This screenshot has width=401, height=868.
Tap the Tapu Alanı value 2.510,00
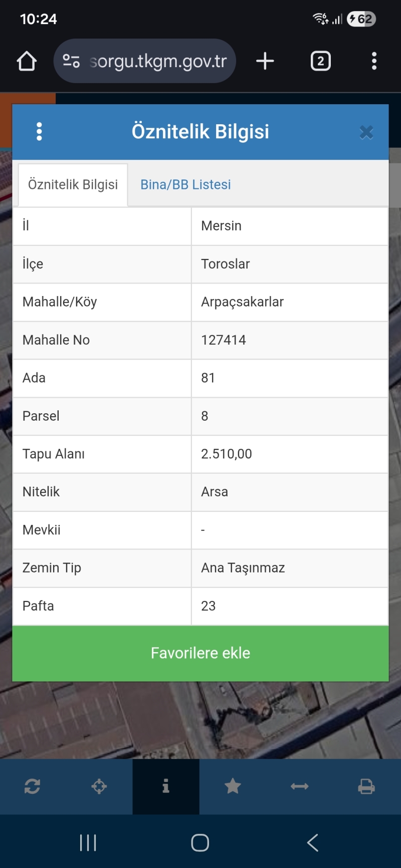(x=227, y=454)
